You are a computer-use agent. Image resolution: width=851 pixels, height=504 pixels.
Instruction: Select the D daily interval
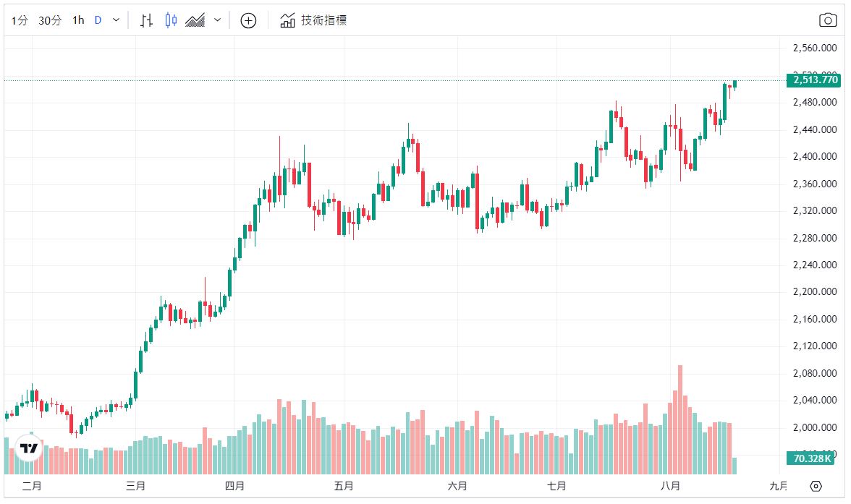[98, 20]
